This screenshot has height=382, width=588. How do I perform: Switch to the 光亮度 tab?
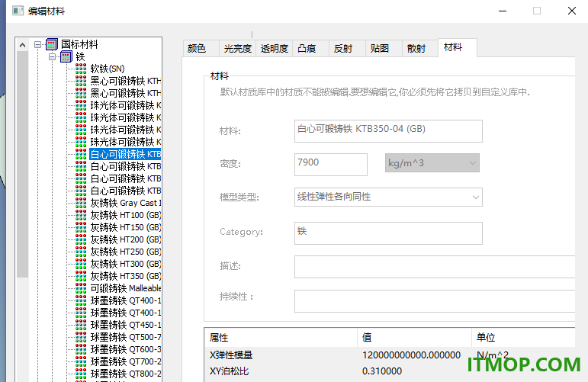click(x=238, y=49)
